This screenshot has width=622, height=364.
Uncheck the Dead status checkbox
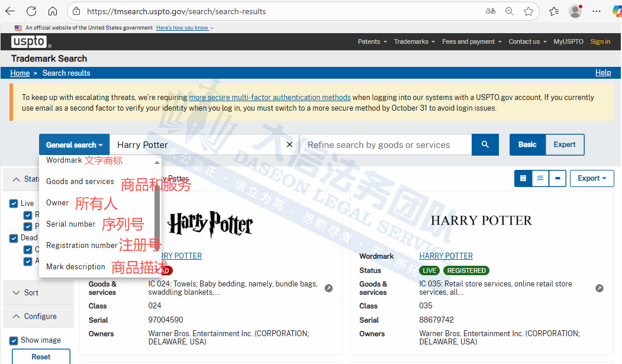(x=14, y=238)
